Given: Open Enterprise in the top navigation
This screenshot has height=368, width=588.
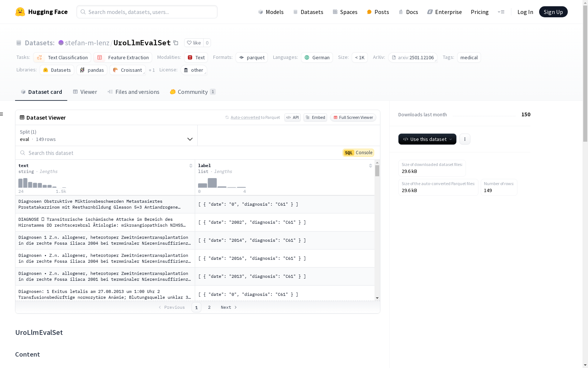Looking at the screenshot, I should click(x=444, y=12).
